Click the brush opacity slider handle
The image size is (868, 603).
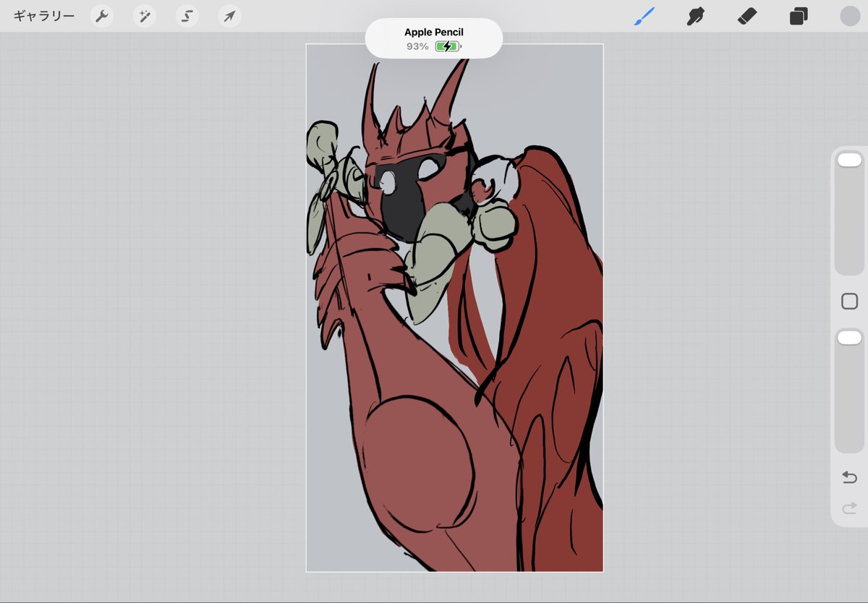click(x=849, y=338)
